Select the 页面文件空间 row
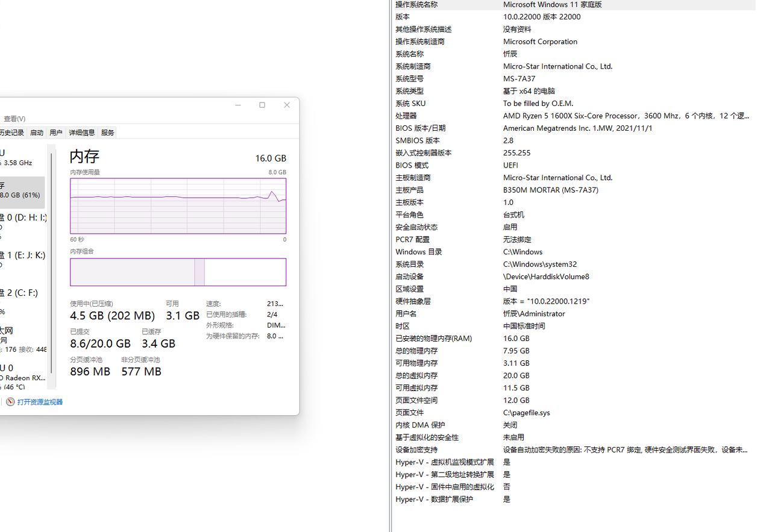This screenshot has width=781, height=532. 574,400
